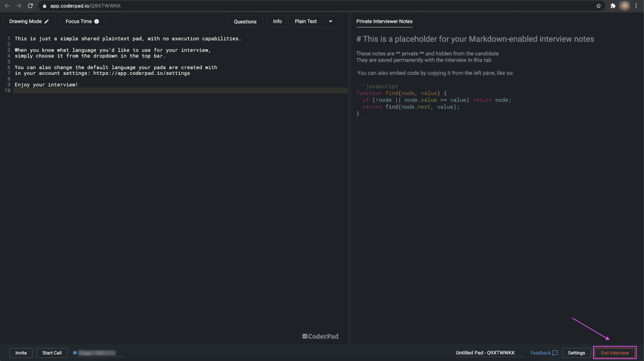Click the text 'https://app.coderpad.io/settings' in the editor
This screenshot has height=361, width=644.
[x=142, y=73]
